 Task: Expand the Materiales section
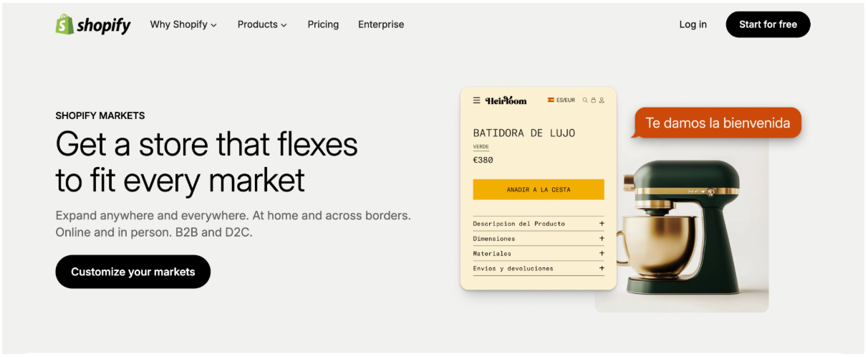(x=539, y=254)
